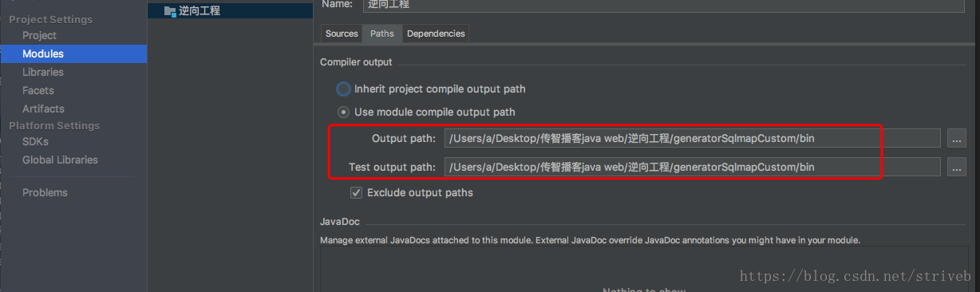The width and height of the screenshot is (980, 292).
Task: Toggle Exclude output paths checkbox
Action: coord(356,192)
